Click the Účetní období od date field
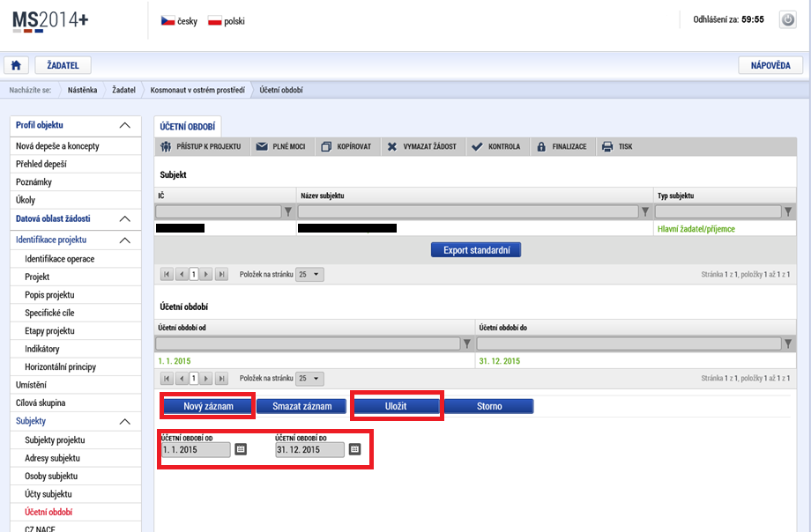 coord(196,450)
